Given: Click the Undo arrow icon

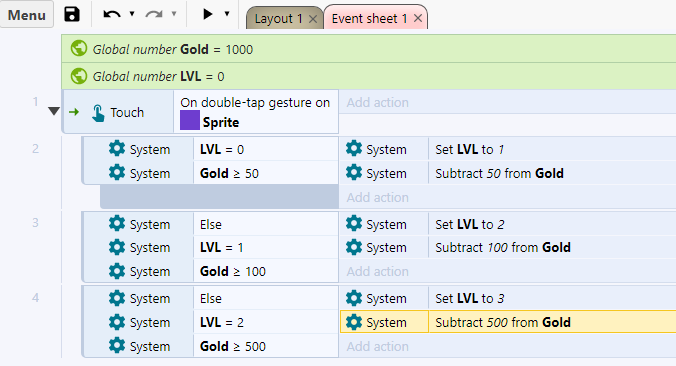Looking at the screenshot, I should pyautogui.click(x=112, y=14).
